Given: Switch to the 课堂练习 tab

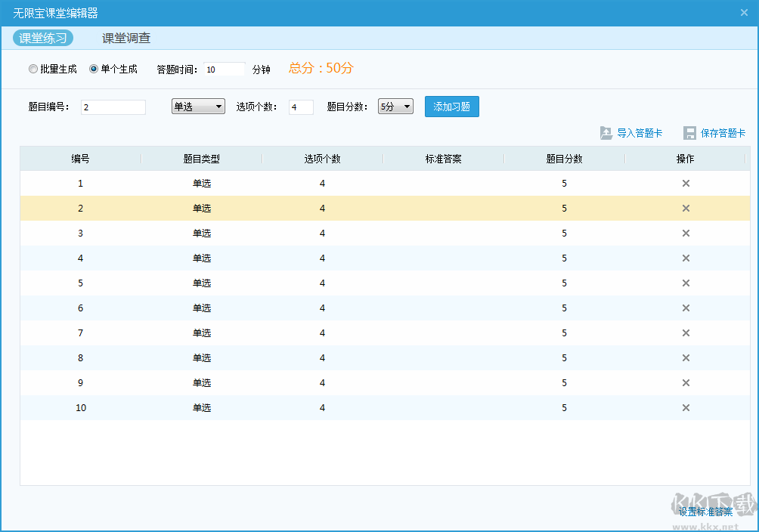Looking at the screenshot, I should (43, 39).
